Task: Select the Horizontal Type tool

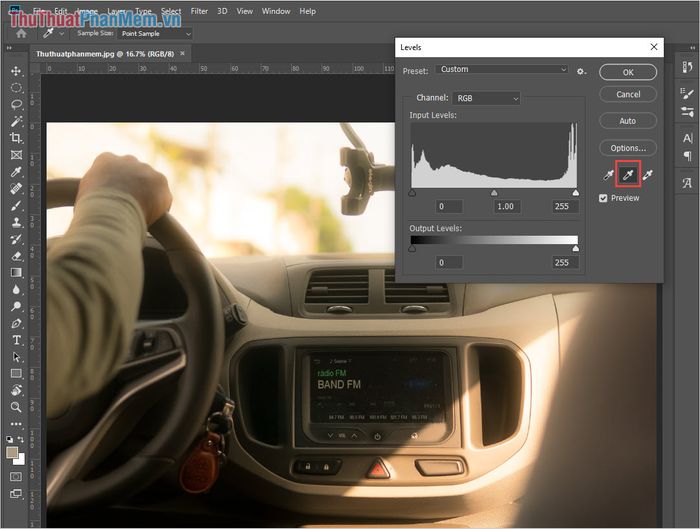Action: tap(16, 340)
